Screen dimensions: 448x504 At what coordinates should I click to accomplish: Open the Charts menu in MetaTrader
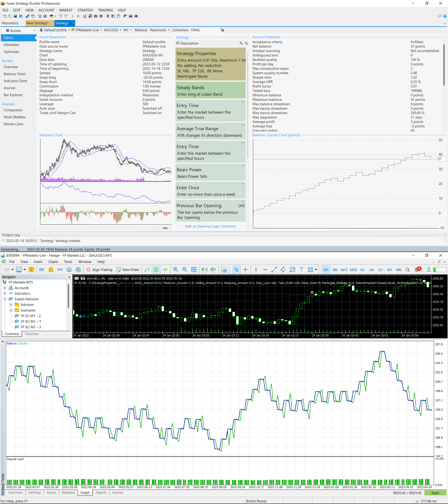click(x=53, y=262)
